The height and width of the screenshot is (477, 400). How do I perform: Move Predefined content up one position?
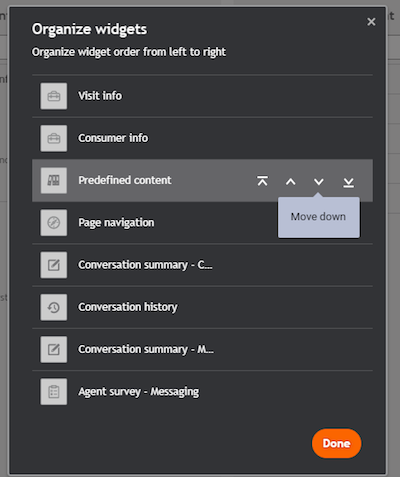click(x=291, y=181)
